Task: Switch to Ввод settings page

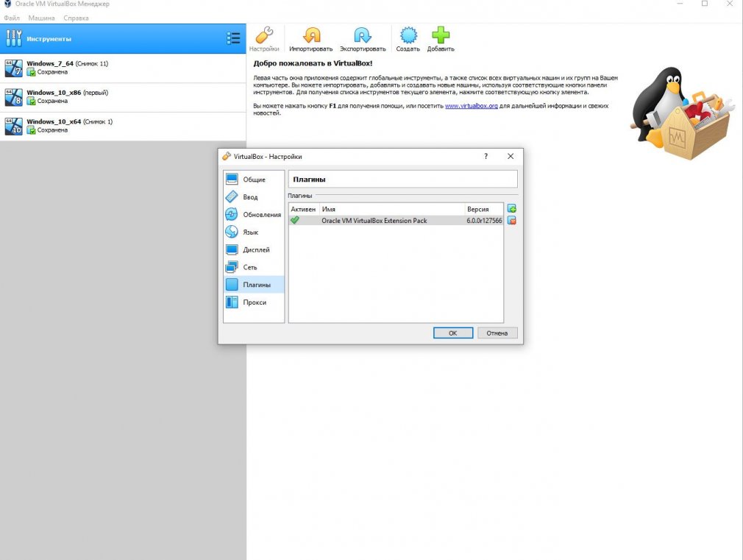Action: [x=254, y=196]
